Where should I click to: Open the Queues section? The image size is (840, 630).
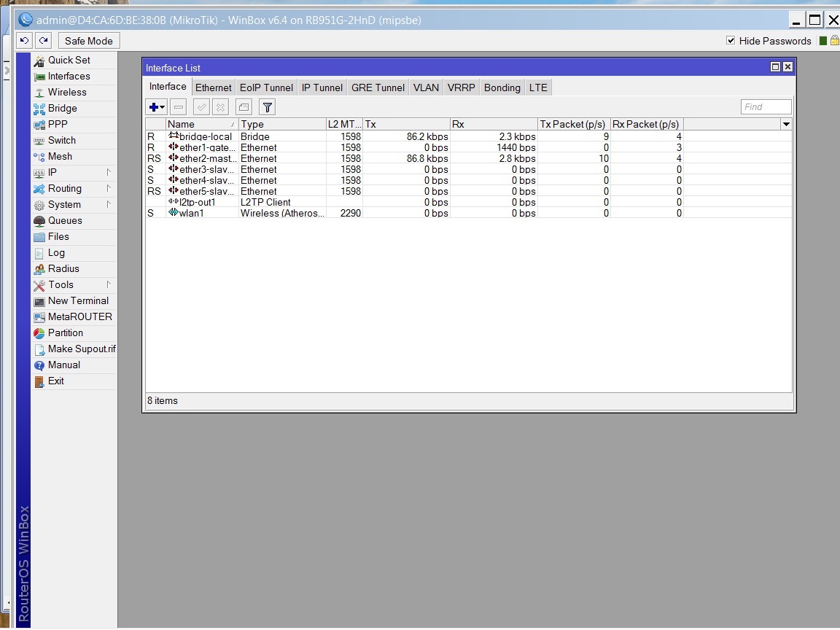coord(74,221)
